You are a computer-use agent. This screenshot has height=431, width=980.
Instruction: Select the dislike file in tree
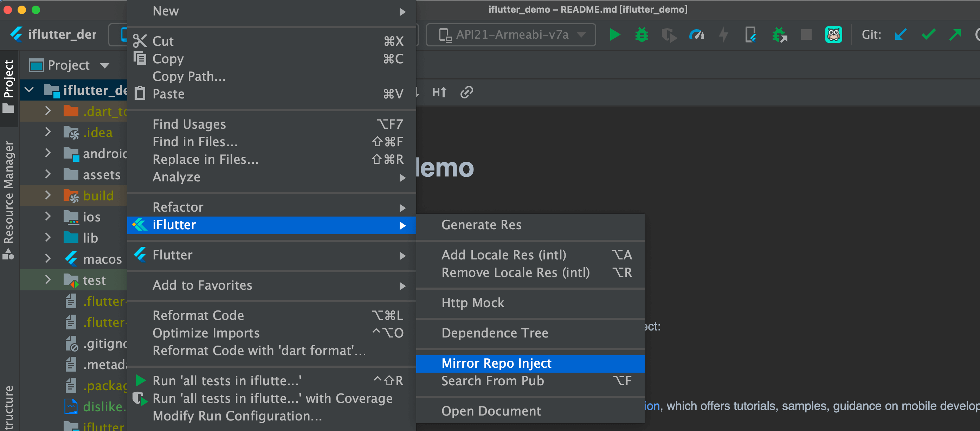96,407
